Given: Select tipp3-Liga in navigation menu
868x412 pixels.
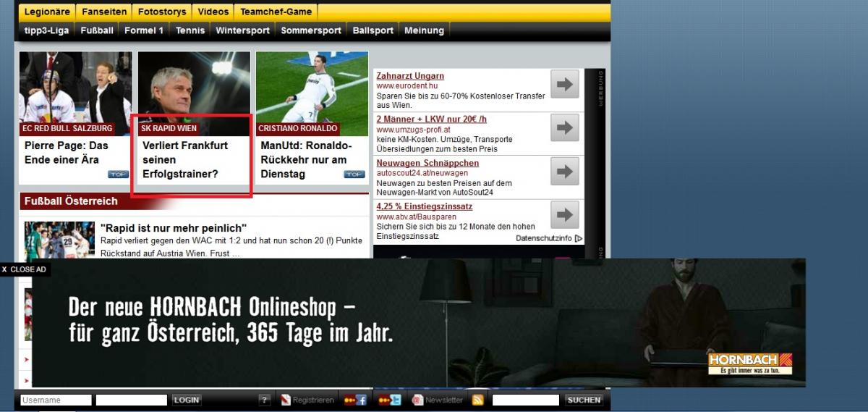Looking at the screenshot, I should (x=47, y=30).
